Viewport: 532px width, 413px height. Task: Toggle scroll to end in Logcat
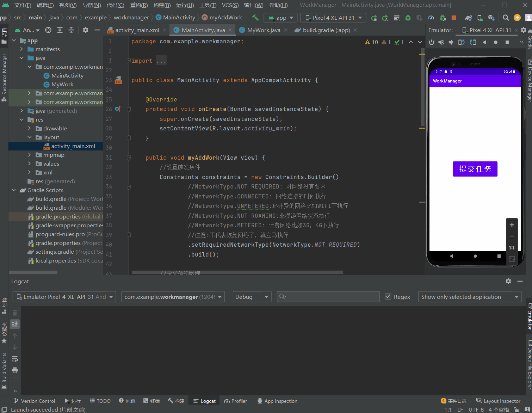(x=15, y=324)
